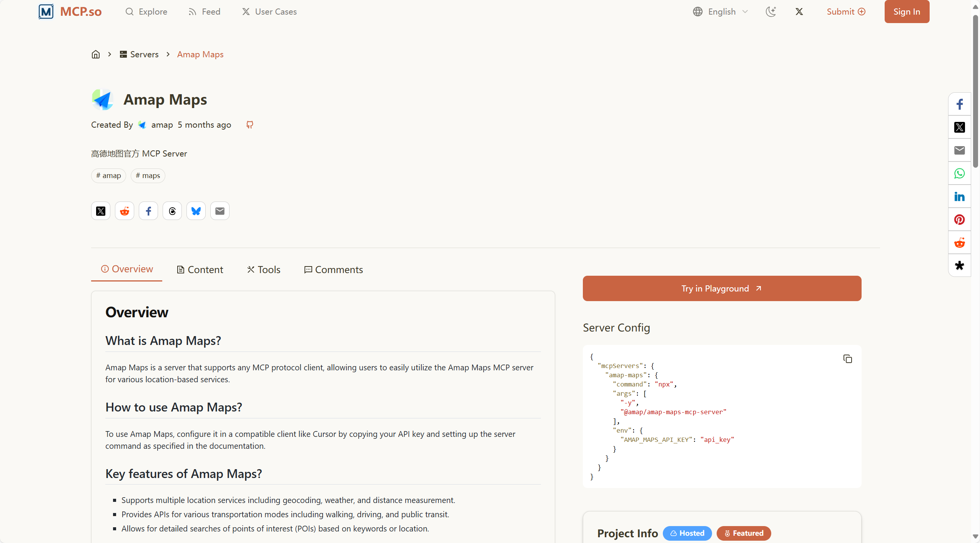Toggle dark mode with moon icon
Viewport: 980px width, 543px height.
click(x=771, y=12)
